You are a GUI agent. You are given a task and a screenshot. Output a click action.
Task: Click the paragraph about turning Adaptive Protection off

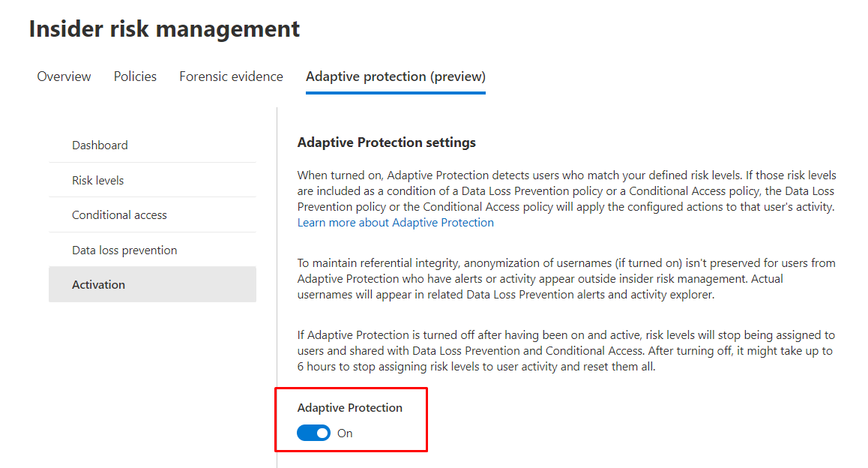click(x=566, y=350)
